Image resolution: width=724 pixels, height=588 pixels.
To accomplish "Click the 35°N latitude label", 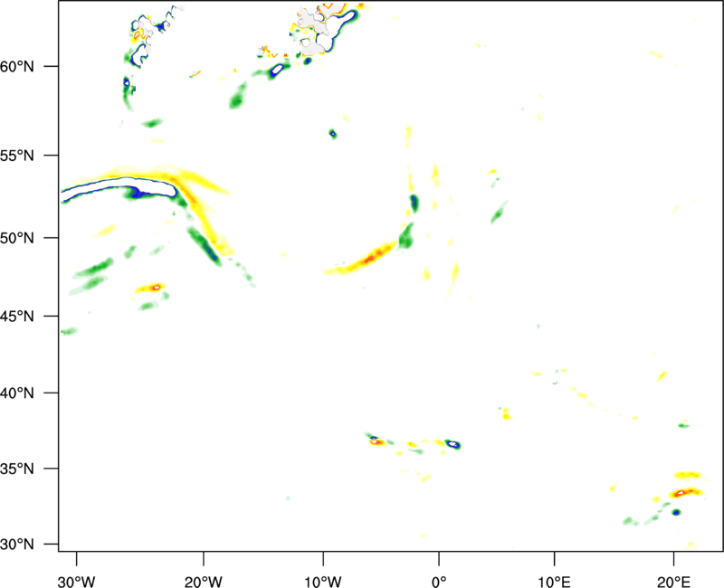I will pos(17,469).
